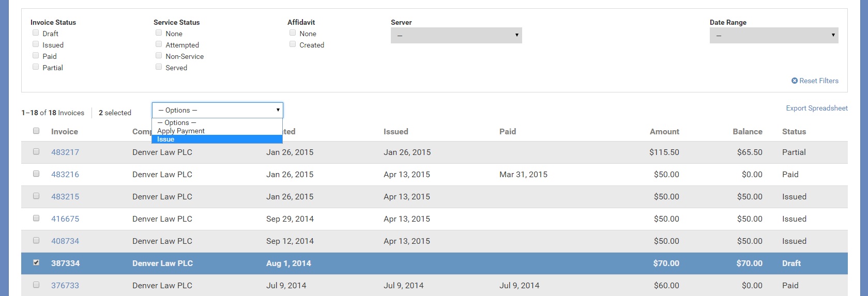Toggle the select-all invoices checkbox

click(x=36, y=131)
